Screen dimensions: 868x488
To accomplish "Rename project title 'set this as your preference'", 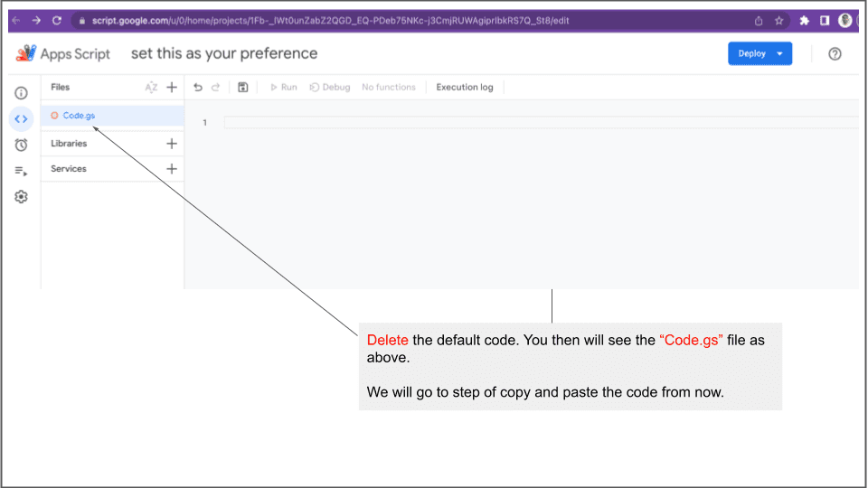I will click(x=224, y=53).
